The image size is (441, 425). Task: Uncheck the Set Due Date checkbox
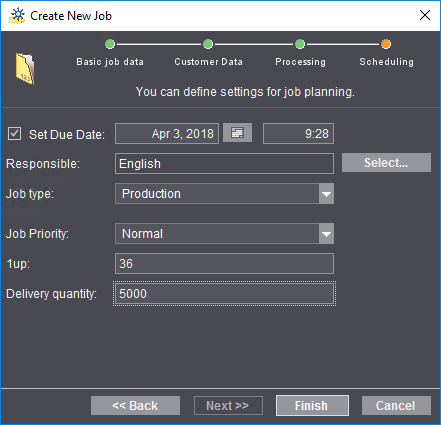point(14,134)
